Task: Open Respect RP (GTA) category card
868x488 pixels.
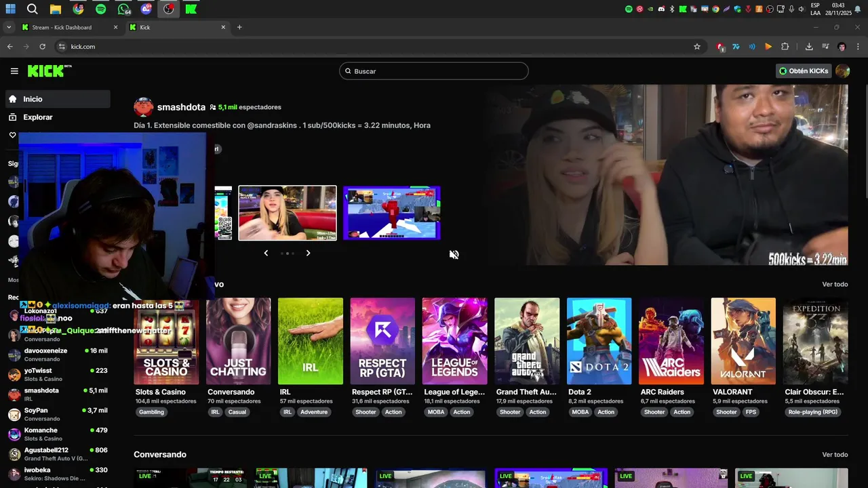Action: click(382, 341)
